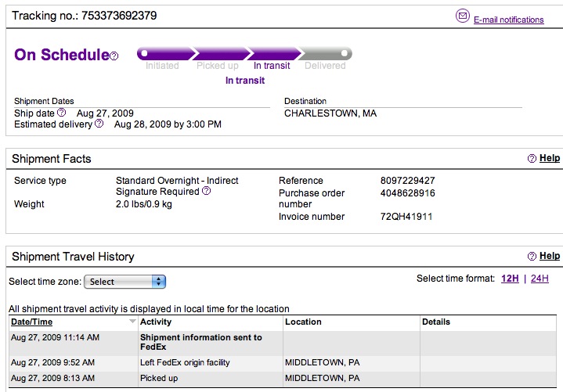Click the Picked up progress segment
Screen dimensions: 563x392
[221, 54]
